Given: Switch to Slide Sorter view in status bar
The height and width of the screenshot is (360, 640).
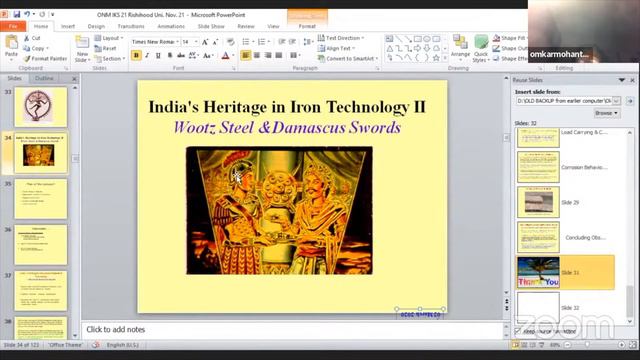Looking at the screenshot, I should click(524, 345).
